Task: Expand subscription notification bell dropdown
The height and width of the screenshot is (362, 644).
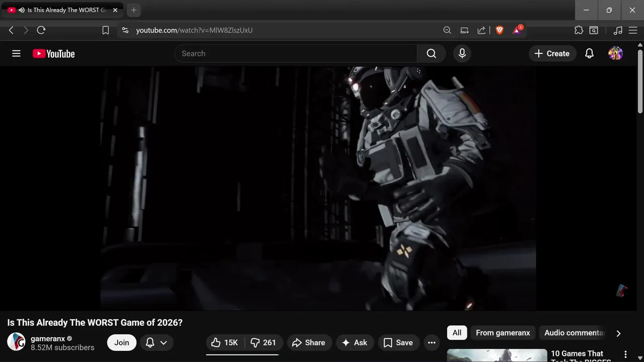Action: [x=156, y=342]
